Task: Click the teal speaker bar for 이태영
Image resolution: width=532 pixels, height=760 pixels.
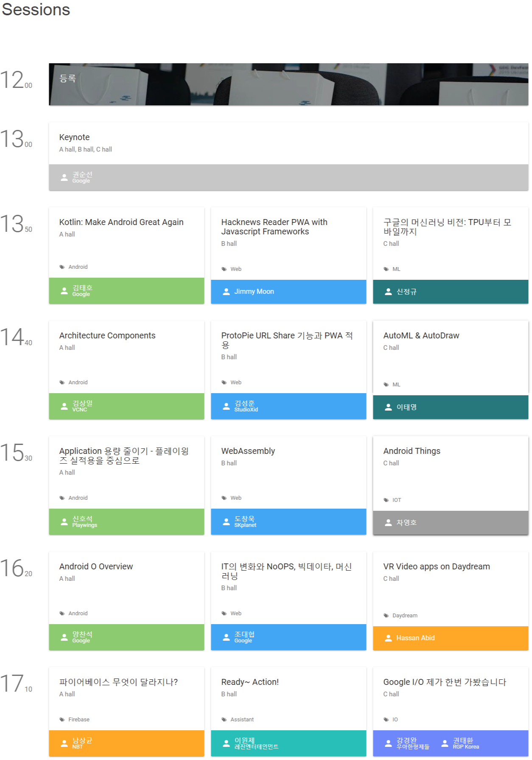Action: click(x=451, y=407)
